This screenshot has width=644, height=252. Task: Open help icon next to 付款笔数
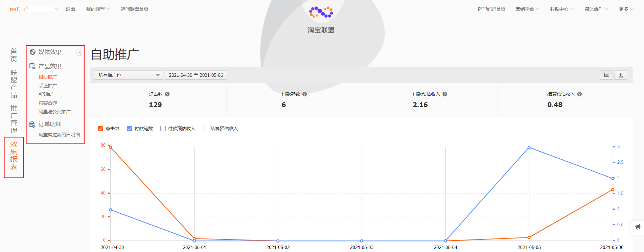(304, 94)
